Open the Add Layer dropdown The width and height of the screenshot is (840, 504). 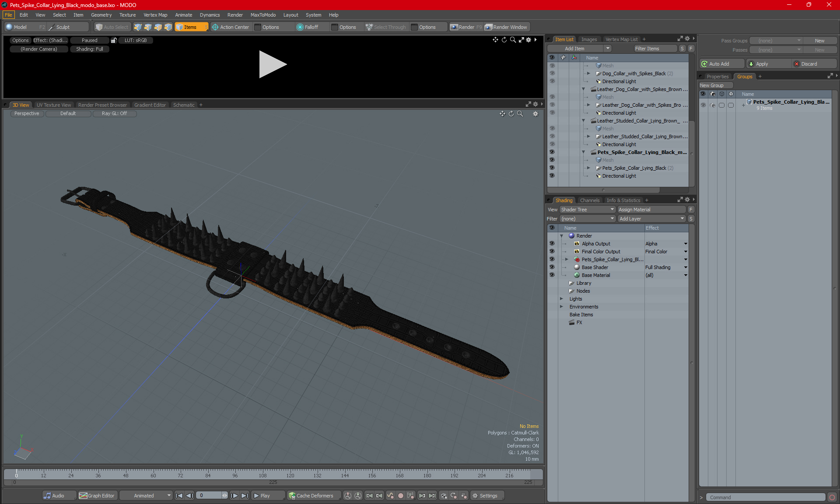(651, 219)
